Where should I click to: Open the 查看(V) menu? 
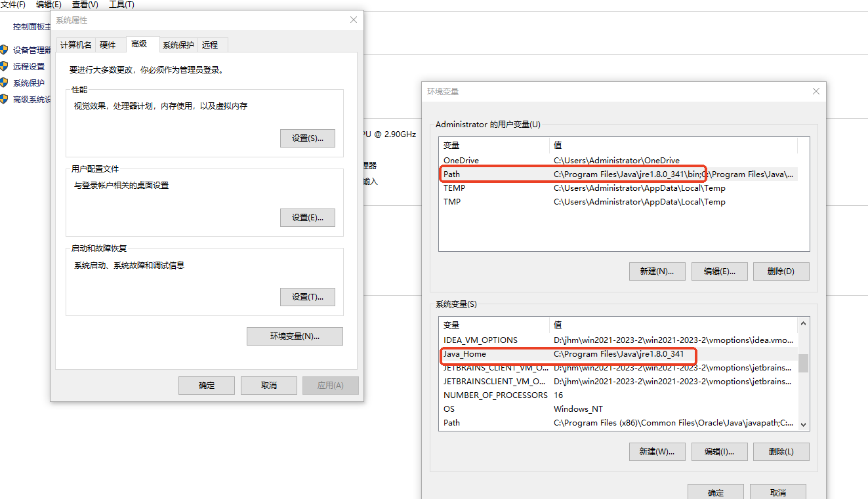point(85,5)
